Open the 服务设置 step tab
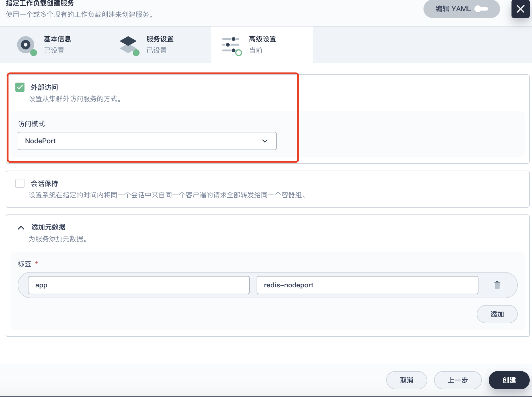The height and width of the screenshot is (397, 532). tap(159, 45)
